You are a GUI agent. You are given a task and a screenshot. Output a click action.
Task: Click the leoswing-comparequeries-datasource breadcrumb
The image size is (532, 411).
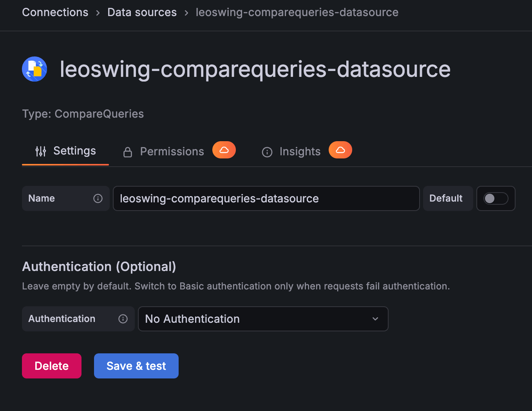click(x=297, y=12)
